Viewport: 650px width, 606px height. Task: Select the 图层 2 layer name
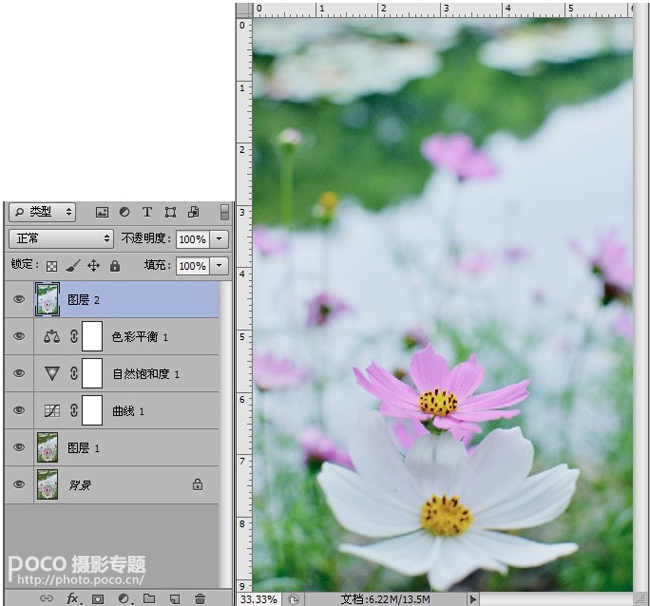83,300
